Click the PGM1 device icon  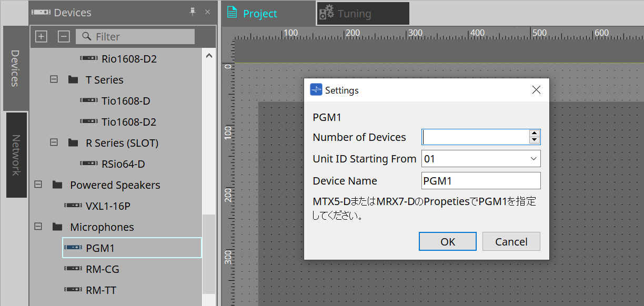(x=73, y=248)
